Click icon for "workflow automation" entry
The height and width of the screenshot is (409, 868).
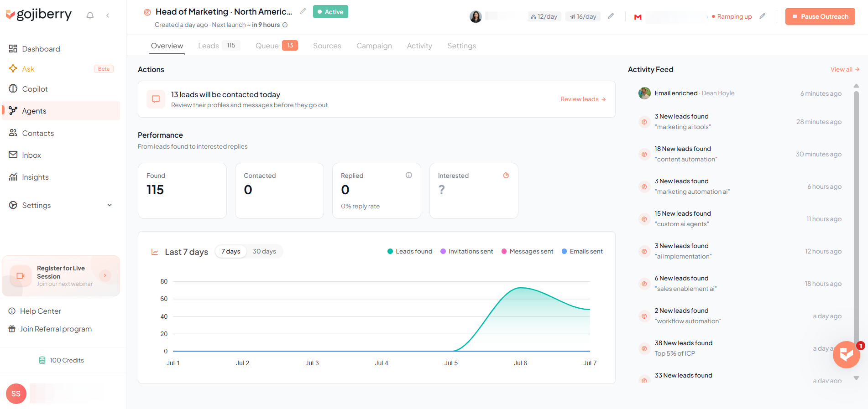tap(644, 316)
